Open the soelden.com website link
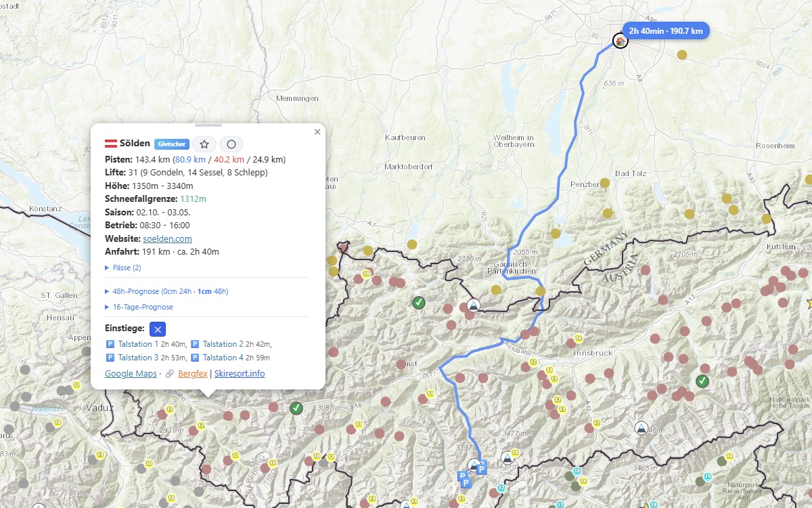 click(167, 238)
